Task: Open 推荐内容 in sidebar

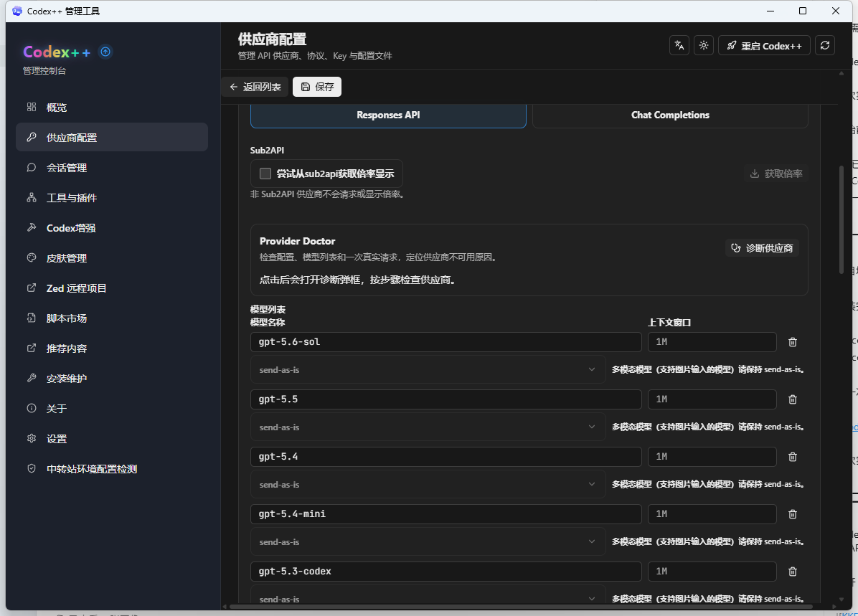Action: pyautogui.click(x=112, y=348)
